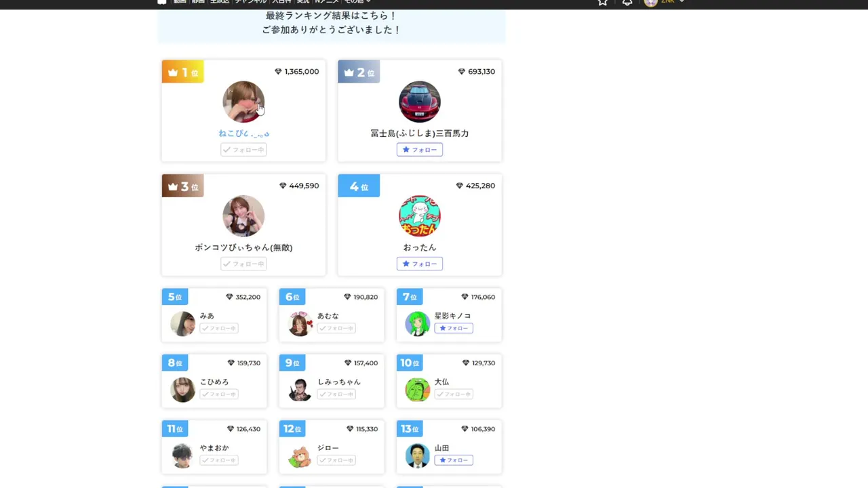Click the name 大仏

coord(442,382)
